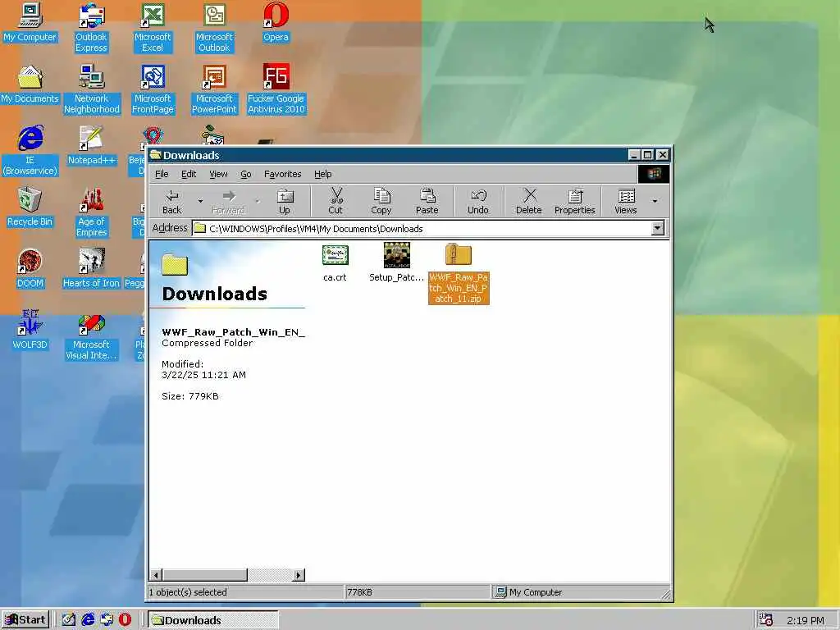Open the Address bar dropdown list
This screenshot has width=840, height=630.
pyautogui.click(x=657, y=229)
